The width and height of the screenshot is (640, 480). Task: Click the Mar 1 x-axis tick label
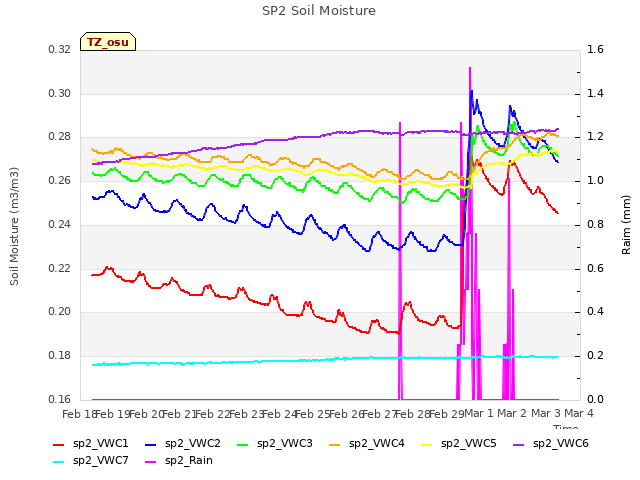tap(479, 413)
